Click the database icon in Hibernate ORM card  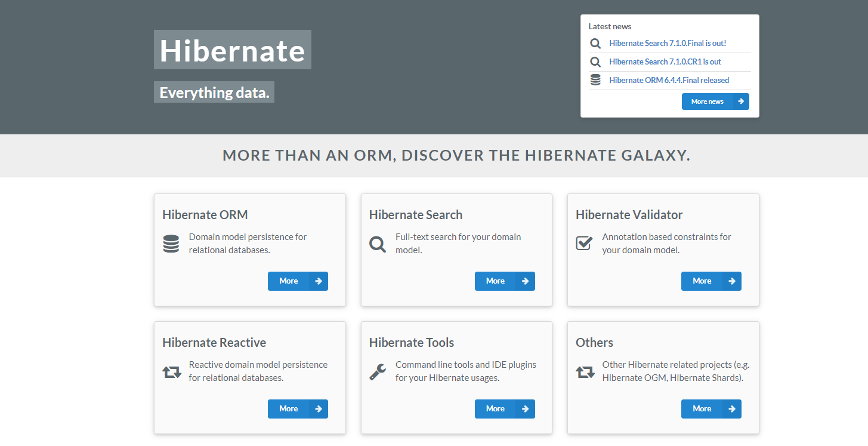click(171, 244)
